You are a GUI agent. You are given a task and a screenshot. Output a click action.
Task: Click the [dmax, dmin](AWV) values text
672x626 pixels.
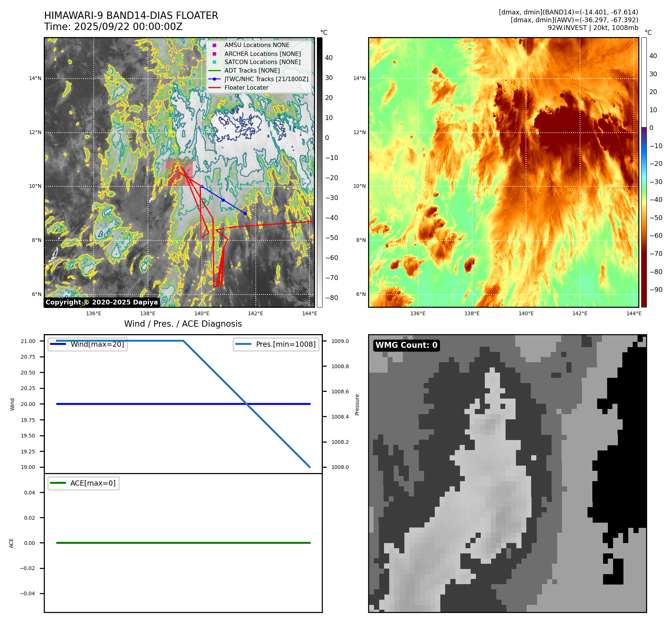pos(574,20)
